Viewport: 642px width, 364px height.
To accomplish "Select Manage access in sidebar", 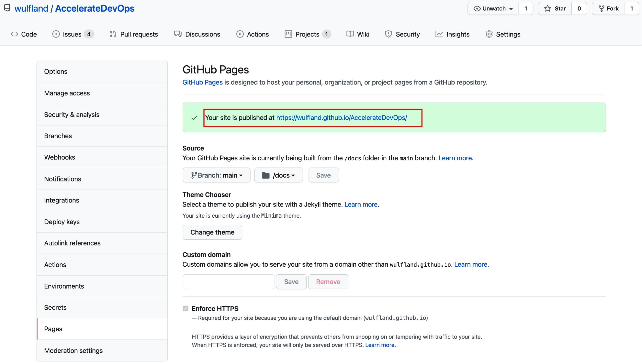I will [x=102, y=93].
